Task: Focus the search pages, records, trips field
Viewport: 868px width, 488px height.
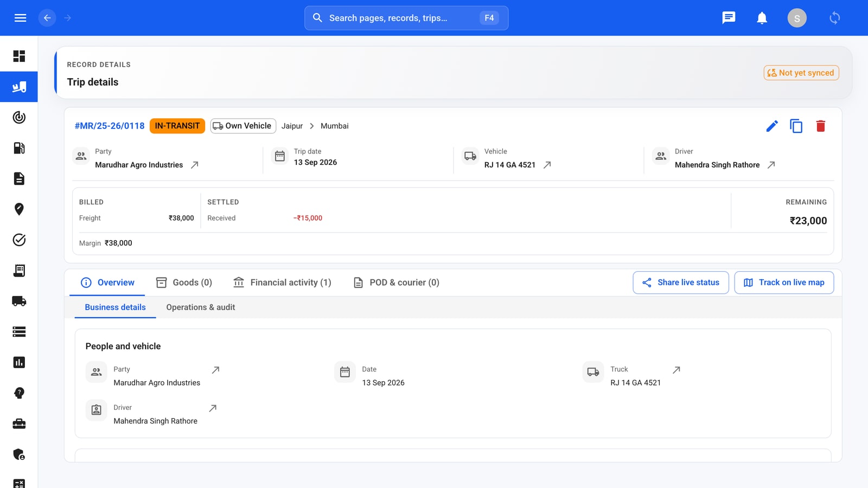Action: click(406, 18)
